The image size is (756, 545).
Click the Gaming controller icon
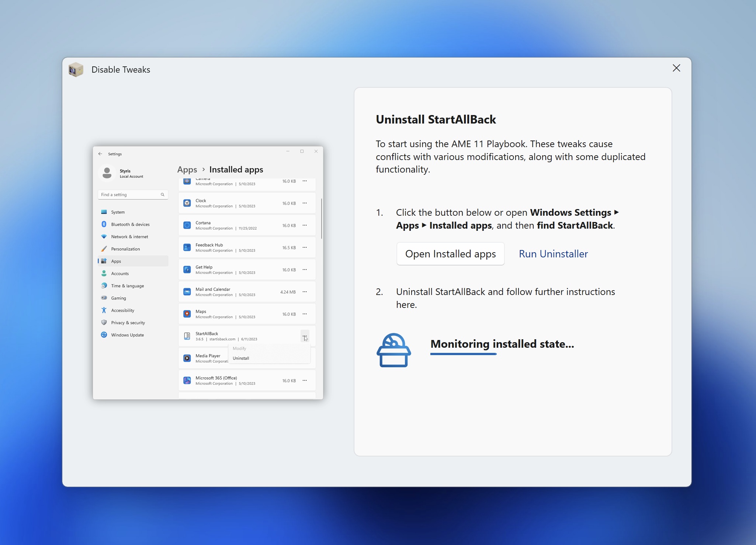pyautogui.click(x=104, y=298)
